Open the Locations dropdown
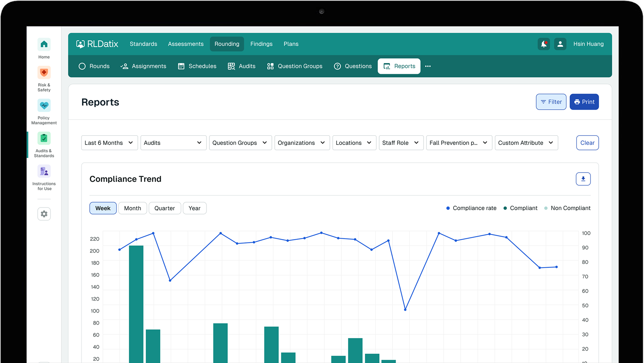 [354, 143]
